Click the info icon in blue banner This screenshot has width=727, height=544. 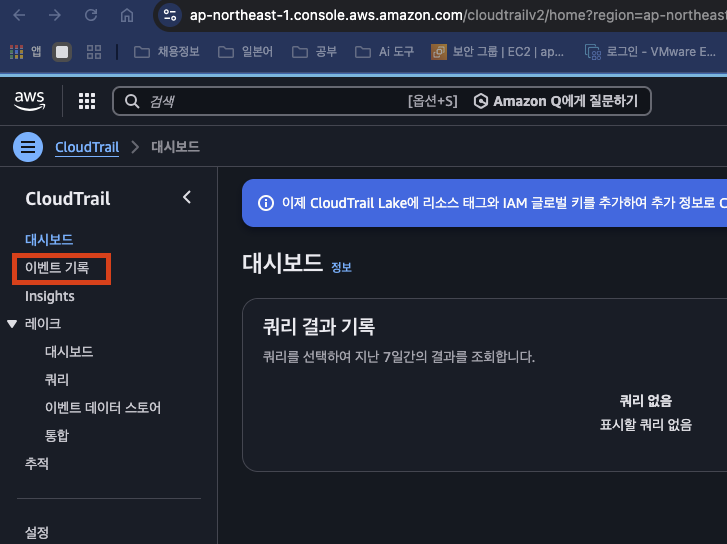[266, 203]
